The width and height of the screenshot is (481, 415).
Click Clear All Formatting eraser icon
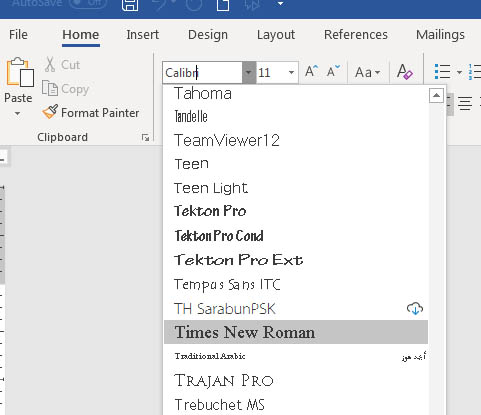pos(405,71)
